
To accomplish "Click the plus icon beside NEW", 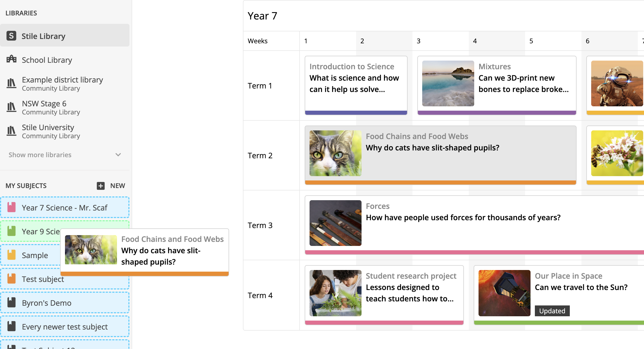I will click(101, 186).
